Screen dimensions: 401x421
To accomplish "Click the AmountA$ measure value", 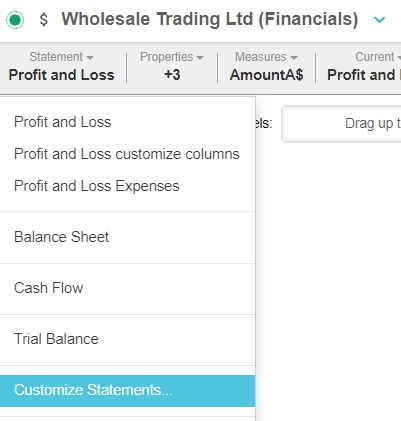I will click(266, 75).
